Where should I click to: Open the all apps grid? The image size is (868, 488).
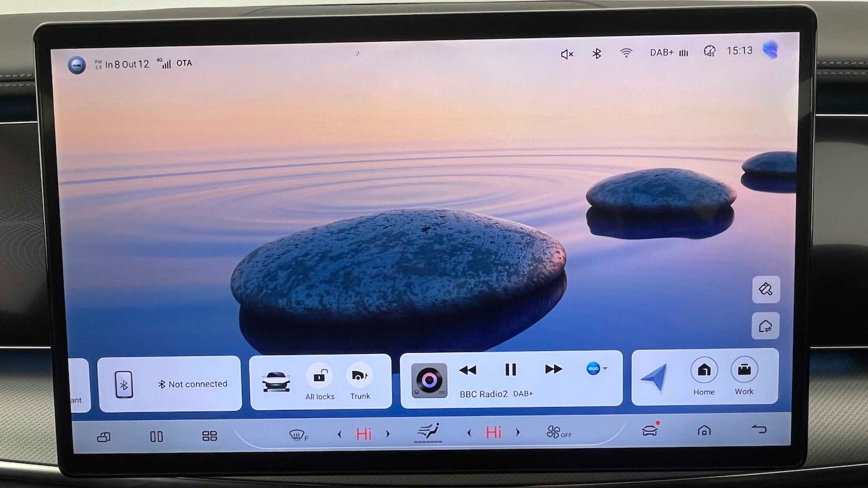click(209, 436)
